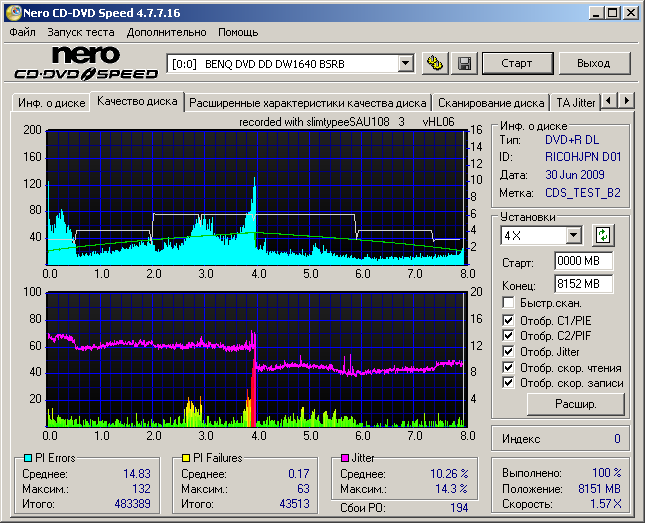The height and width of the screenshot is (523, 645).
Task: Uncheck Отобр. C1/PIE checkbox
Action: (508, 320)
